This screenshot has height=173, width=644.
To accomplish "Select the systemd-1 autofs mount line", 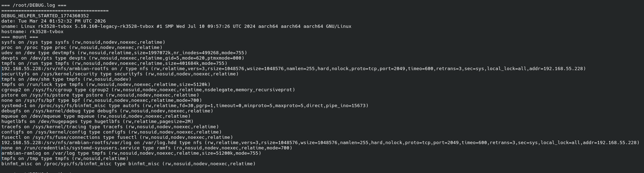I will tap(185, 106).
